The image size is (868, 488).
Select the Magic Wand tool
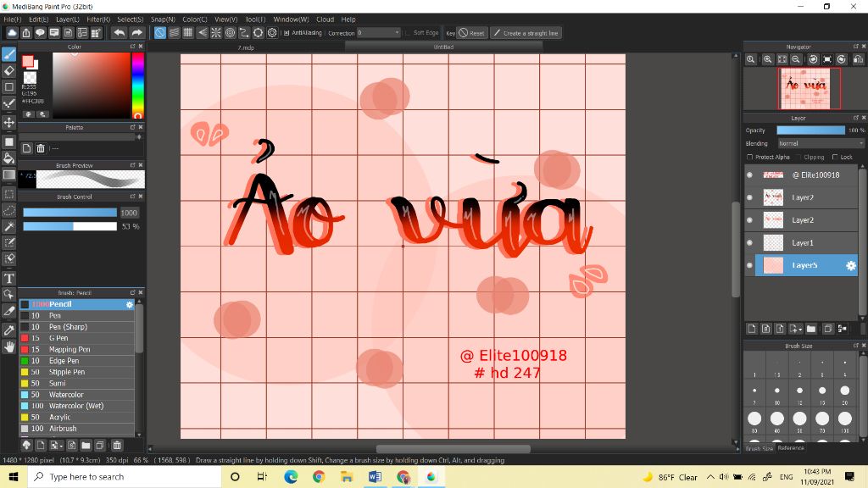(8, 226)
